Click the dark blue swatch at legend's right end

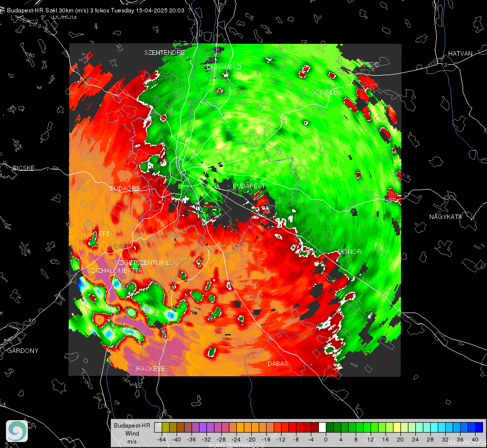coord(479,428)
